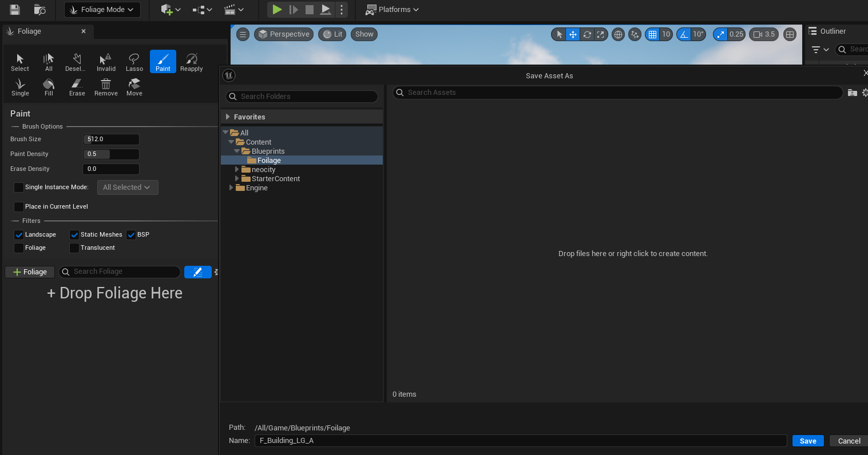Screen dimensions: 868x455
Task: Enable Single Instance Mode checkbox
Action: 19,187
